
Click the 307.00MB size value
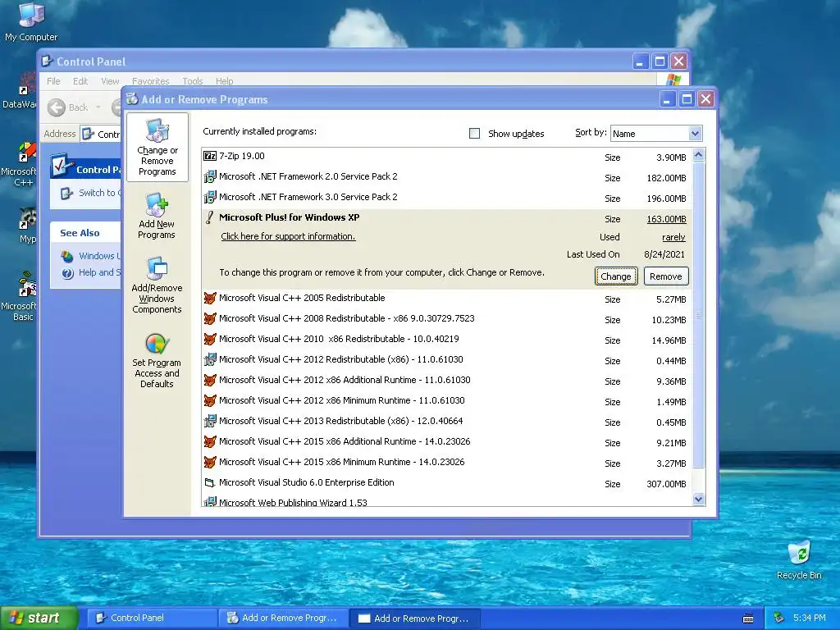pos(666,484)
